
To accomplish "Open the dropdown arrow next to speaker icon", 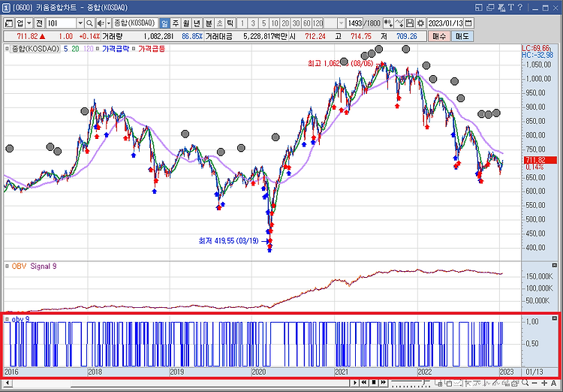I will click(108, 23).
